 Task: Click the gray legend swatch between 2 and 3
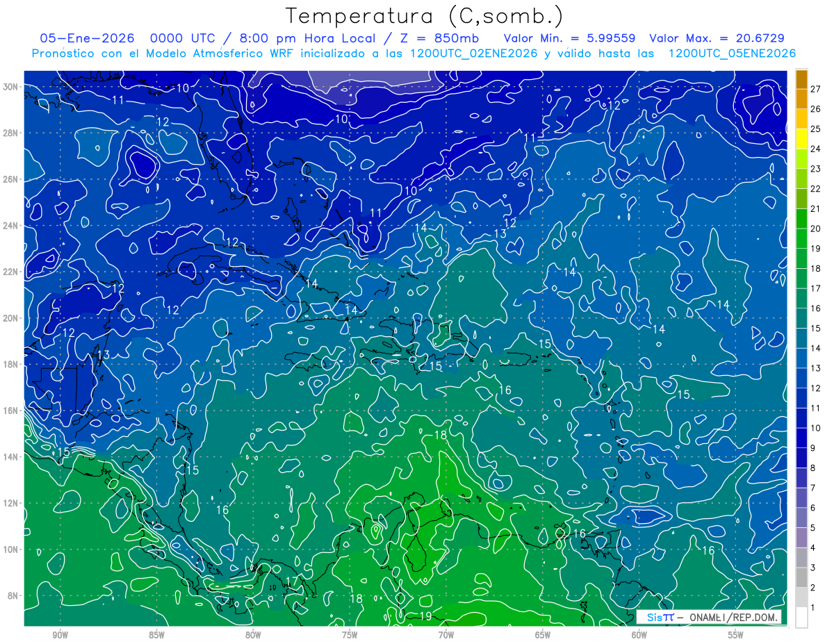coord(801,577)
